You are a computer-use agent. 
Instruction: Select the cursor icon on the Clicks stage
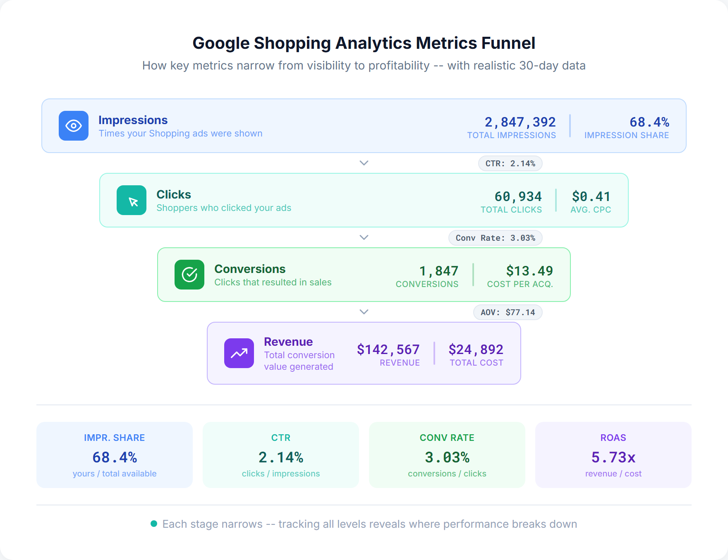(132, 200)
